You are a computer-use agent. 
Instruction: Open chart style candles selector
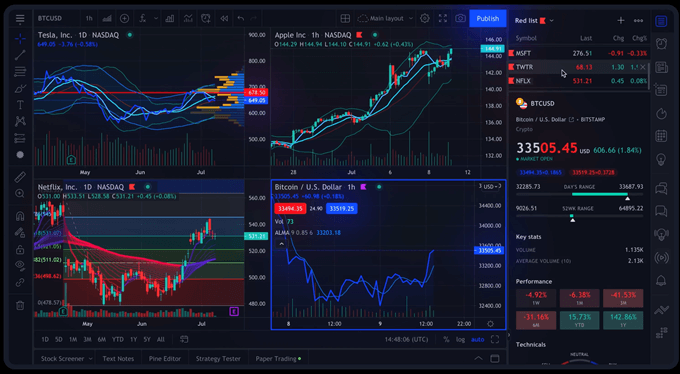(x=107, y=19)
